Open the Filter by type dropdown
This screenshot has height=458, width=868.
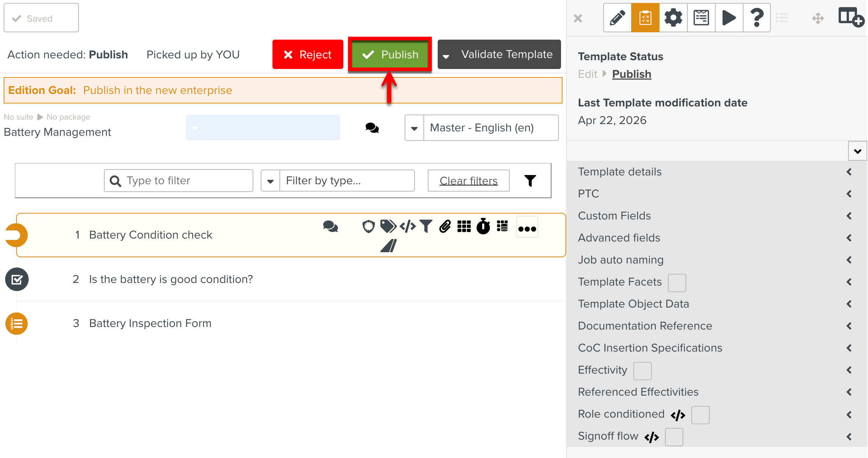(271, 181)
